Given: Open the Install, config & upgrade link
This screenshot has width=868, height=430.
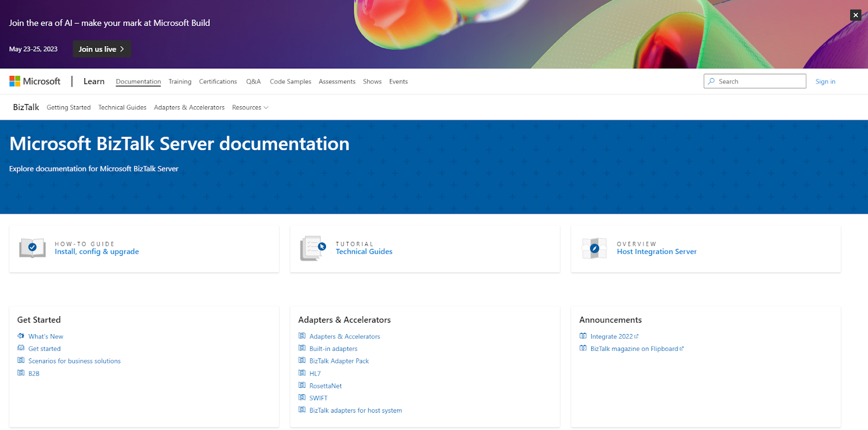Looking at the screenshot, I should pyautogui.click(x=97, y=252).
